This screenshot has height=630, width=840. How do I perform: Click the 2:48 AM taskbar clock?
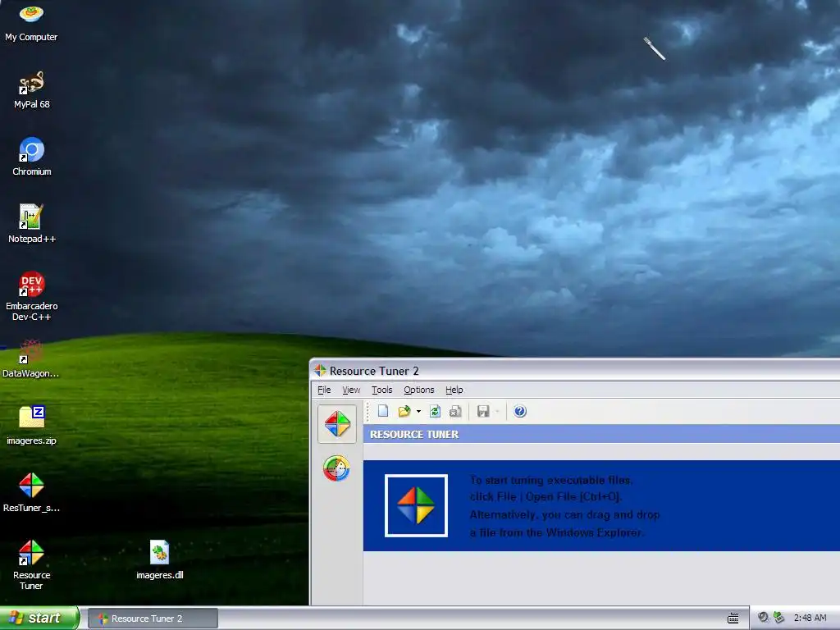810,618
